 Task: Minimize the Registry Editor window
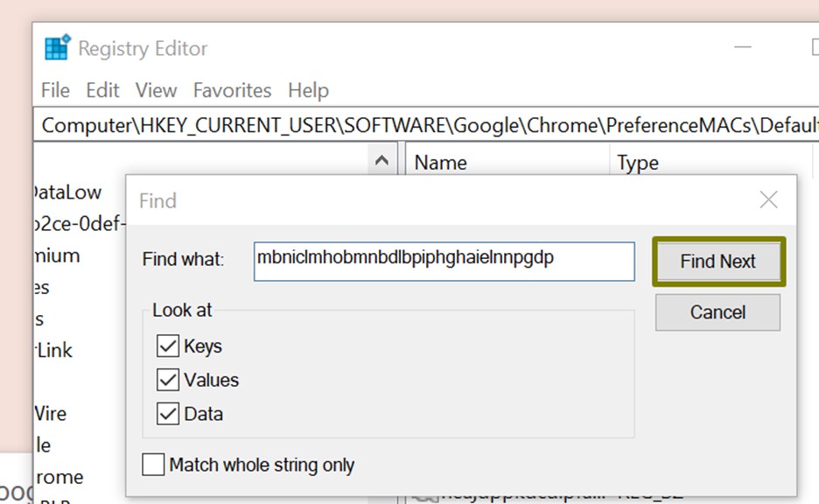pyautogui.click(x=742, y=48)
